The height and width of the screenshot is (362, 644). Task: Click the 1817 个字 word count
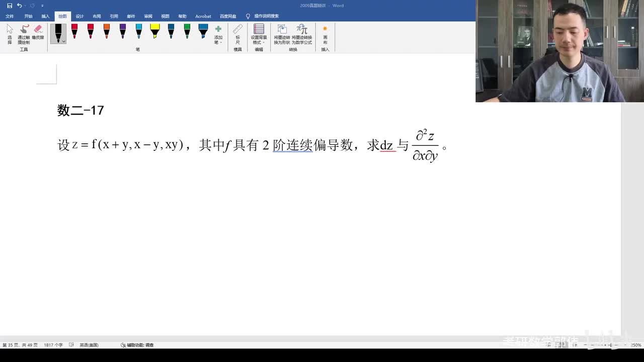point(53,345)
